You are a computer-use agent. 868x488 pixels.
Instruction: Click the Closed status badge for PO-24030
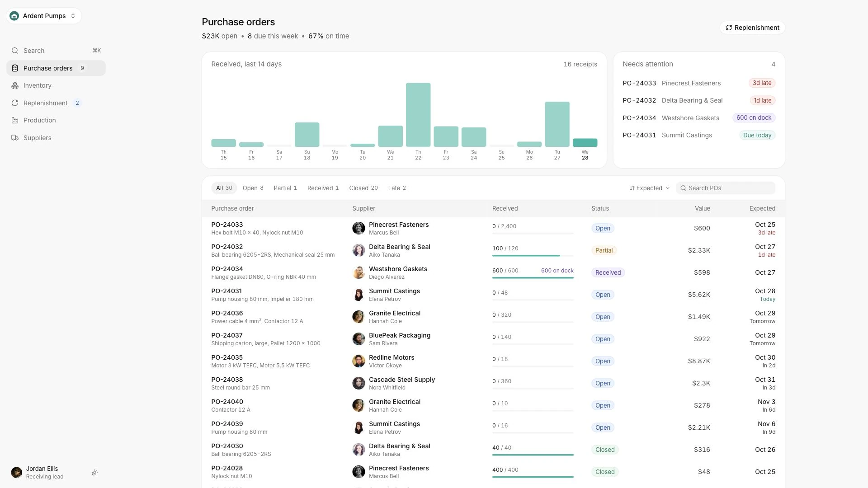605,450
